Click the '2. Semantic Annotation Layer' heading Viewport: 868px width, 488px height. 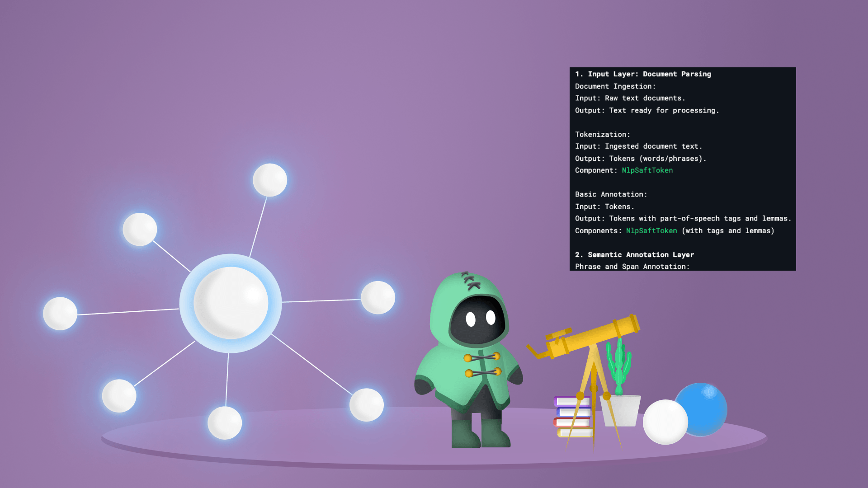(634, 254)
